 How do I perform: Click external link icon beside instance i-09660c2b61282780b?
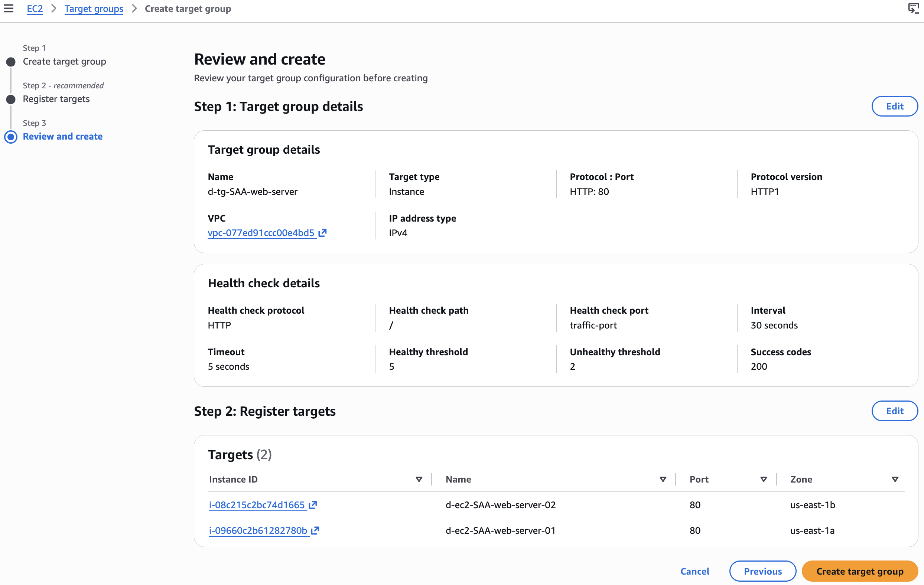coord(315,530)
